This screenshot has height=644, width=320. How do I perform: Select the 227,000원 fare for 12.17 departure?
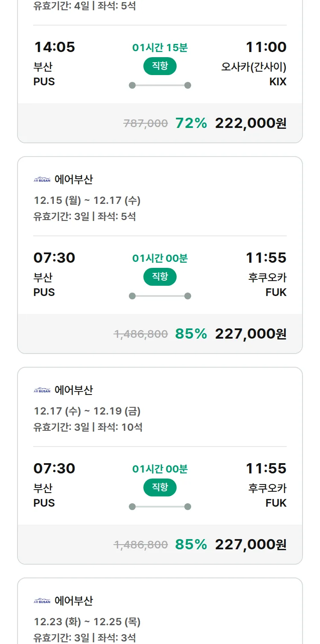pos(250,545)
